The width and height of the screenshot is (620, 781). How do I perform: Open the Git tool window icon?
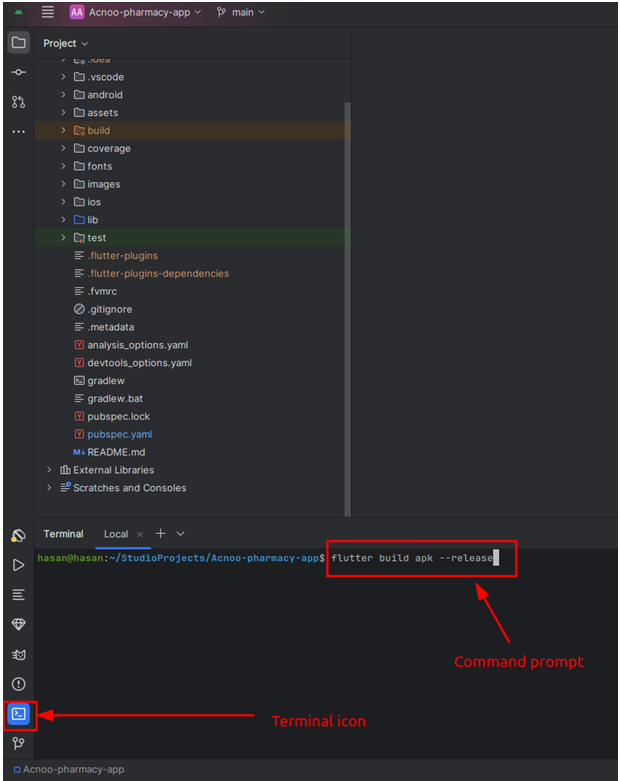18,744
